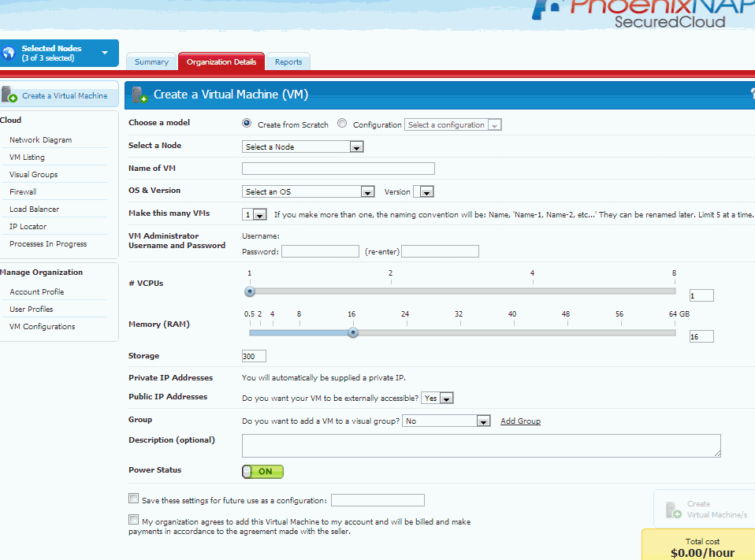Switch to the Summary tab

151,62
